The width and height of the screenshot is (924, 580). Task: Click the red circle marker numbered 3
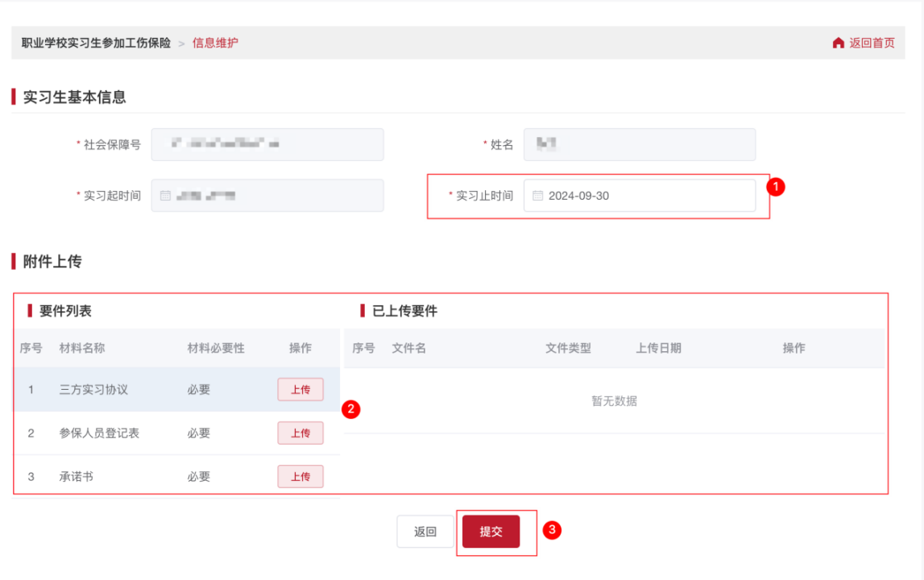point(552,529)
